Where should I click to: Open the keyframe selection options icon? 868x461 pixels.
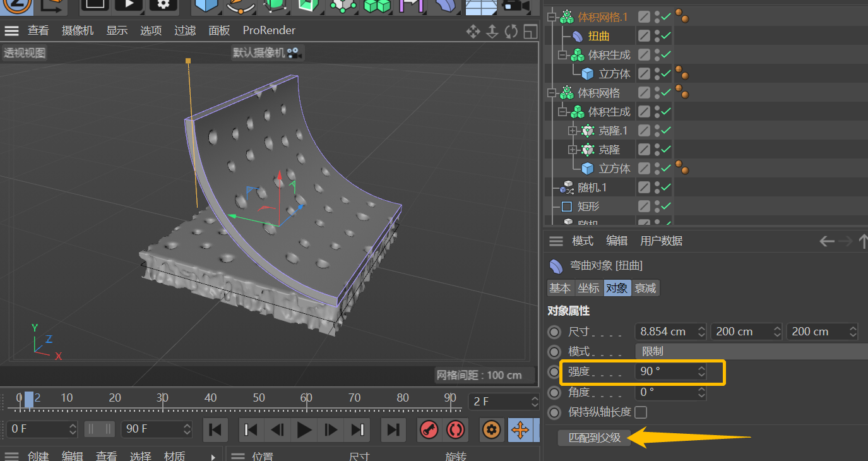[x=492, y=430]
